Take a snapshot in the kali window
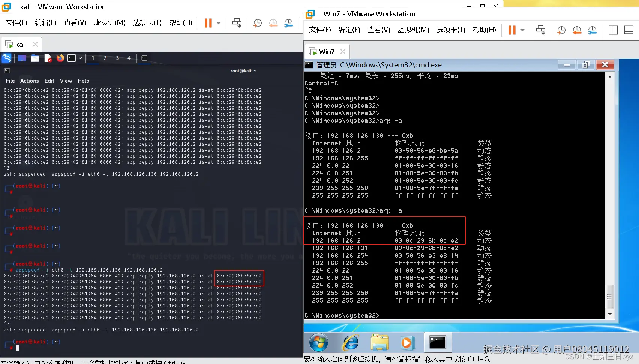Viewport: 639px width, 364px height. click(257, 23)
